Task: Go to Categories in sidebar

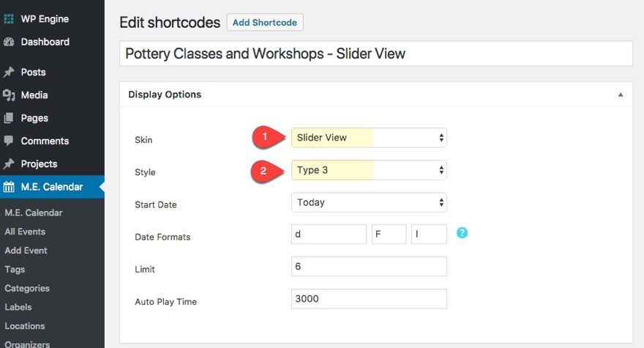Action: [27, 289]
